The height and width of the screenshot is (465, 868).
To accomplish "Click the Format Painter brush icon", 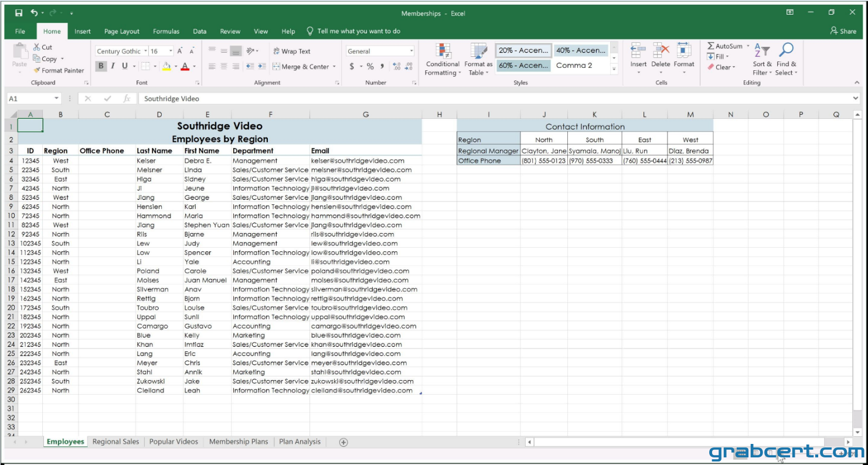I will (x=37, y=70).
